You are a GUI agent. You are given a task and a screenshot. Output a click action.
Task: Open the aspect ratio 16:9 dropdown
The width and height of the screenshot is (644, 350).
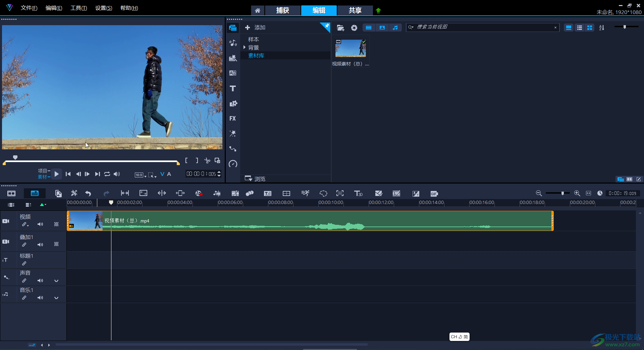click(141, 175)
